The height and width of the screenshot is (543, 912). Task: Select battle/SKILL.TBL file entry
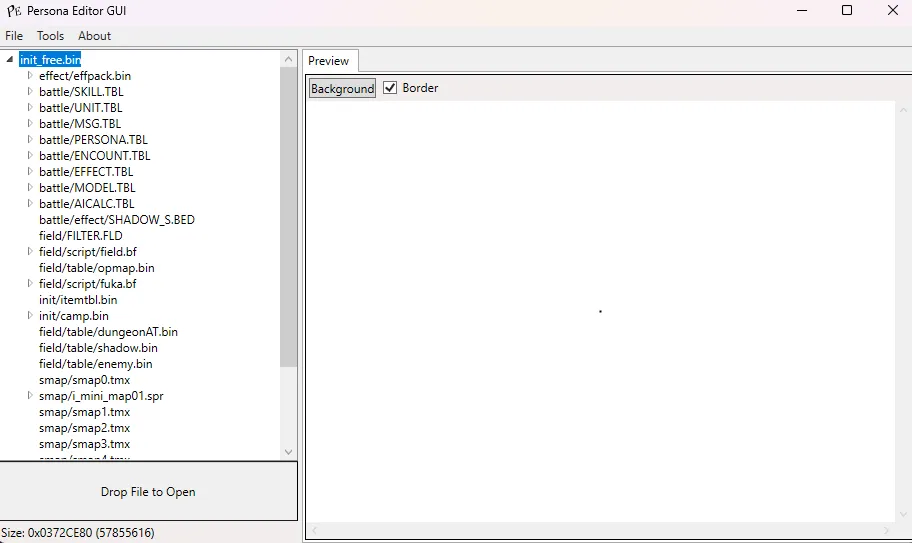click(81, 92)
